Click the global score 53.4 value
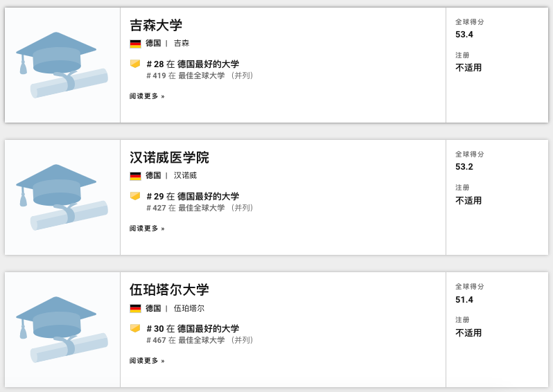Image resolution: width=553 pixels, height=392 pixels. 464,35
